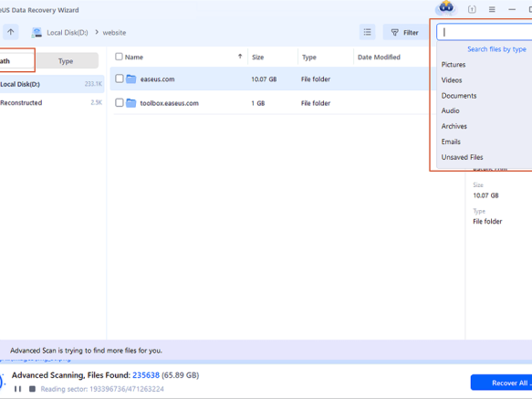This screenshot has height=399, width=532.
Task: Click website in the breadcrumb path
Action: pyautogui.click(x=114, y=33)
